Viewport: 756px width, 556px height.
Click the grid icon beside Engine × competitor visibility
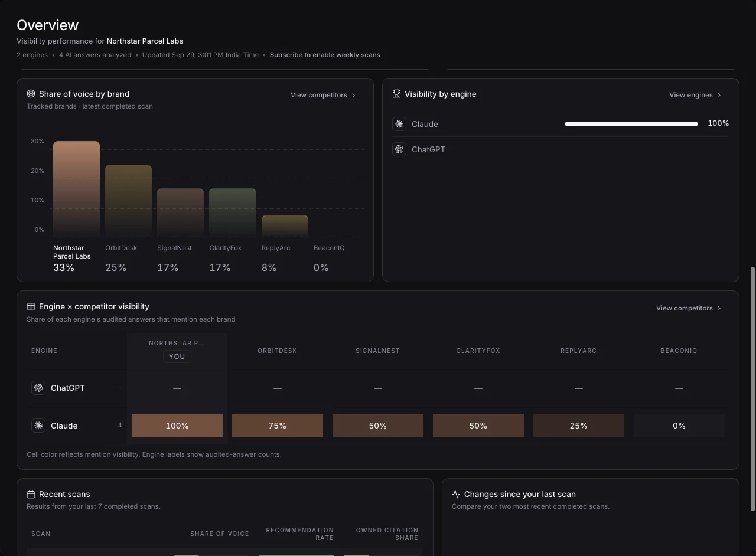[31, 306]
